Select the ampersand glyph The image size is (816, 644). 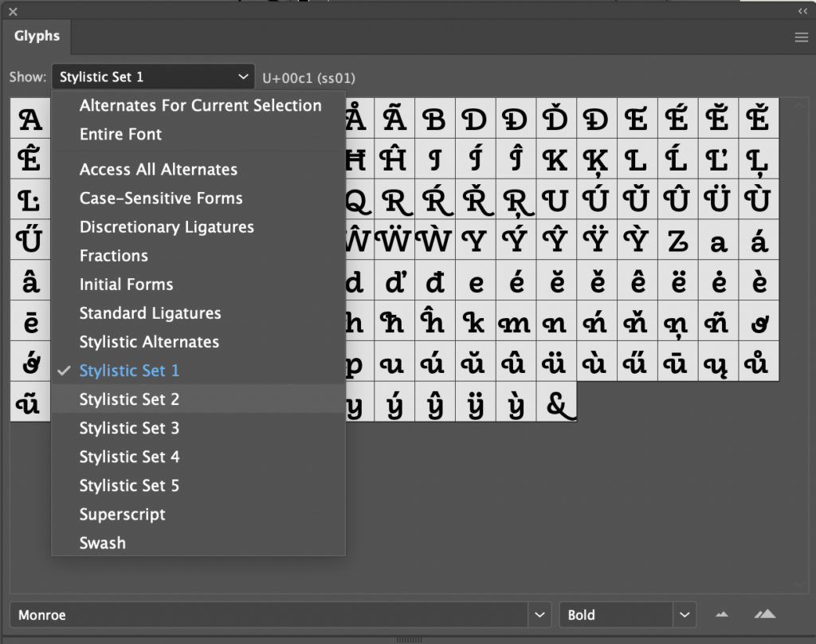click(557, 402)
